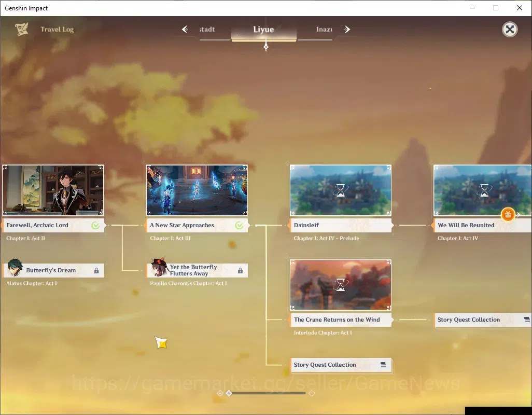The image size is (532, 415).
Task: Click the Papilio Charontis Chapter: Act I text
Action: click(x=189, y=283)
